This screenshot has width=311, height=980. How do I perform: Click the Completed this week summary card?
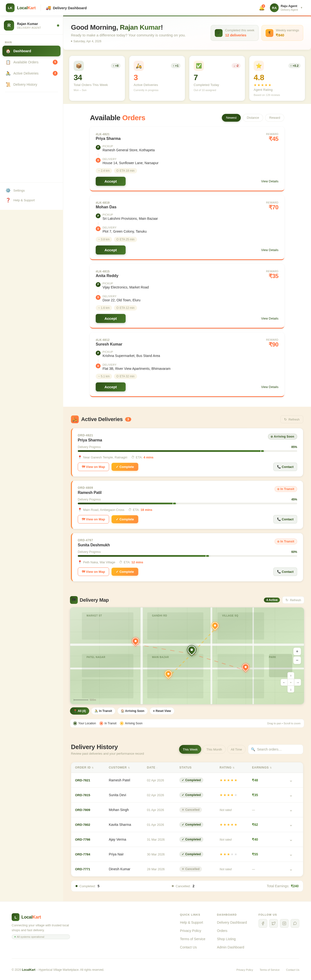(x=234, y=33)
